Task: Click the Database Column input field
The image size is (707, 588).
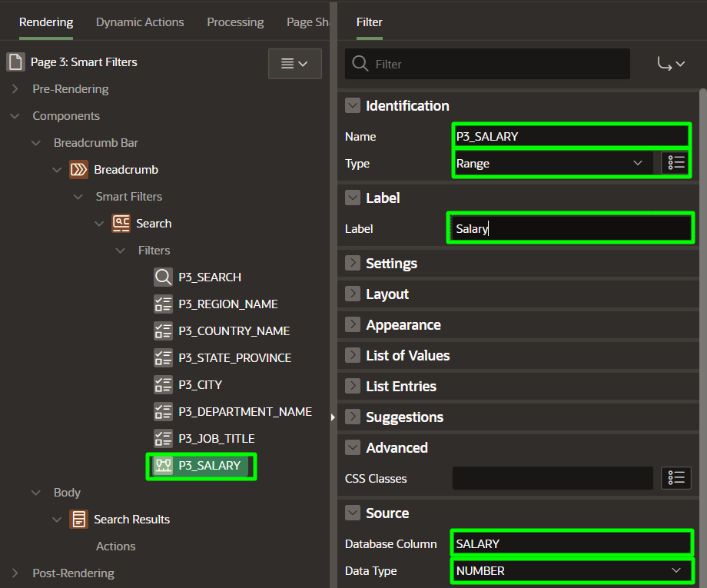Action: click(570, 543)
